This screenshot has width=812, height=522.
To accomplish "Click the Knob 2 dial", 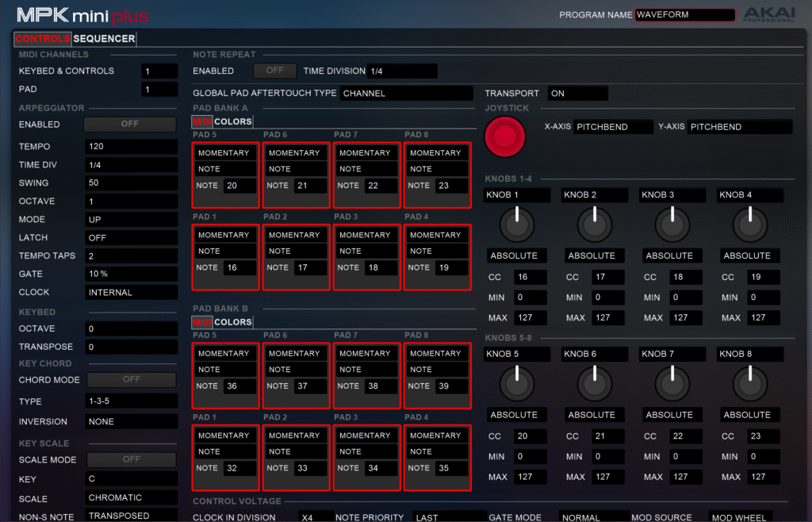I will click(x=595, y=224).
